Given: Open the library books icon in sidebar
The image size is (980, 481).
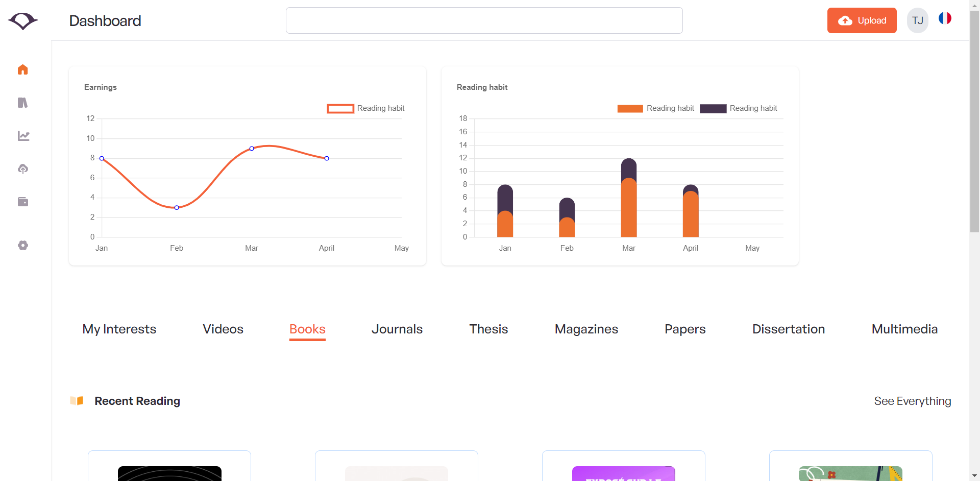Looking at the screenshot, I should (23, 103).
